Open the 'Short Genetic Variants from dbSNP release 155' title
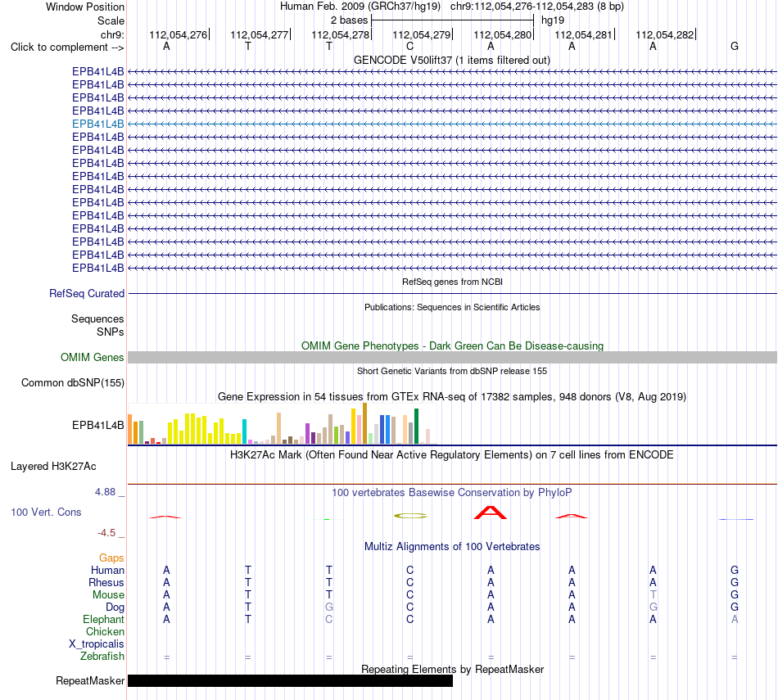 tap(452, 371)
